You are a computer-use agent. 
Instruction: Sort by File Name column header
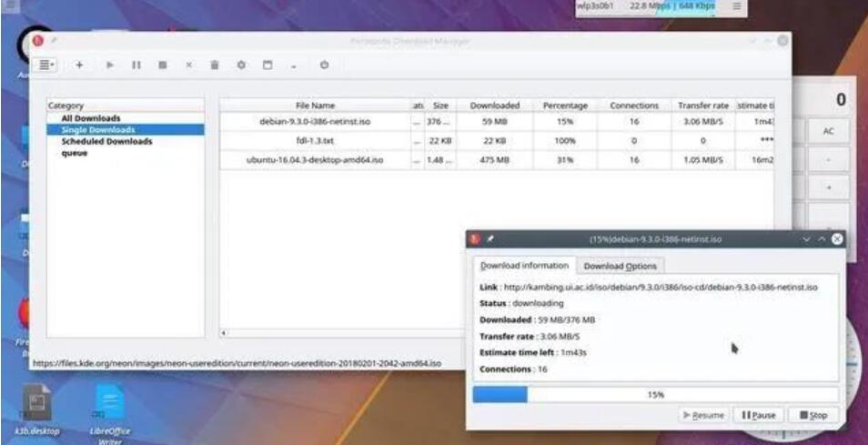click(315, 106)
